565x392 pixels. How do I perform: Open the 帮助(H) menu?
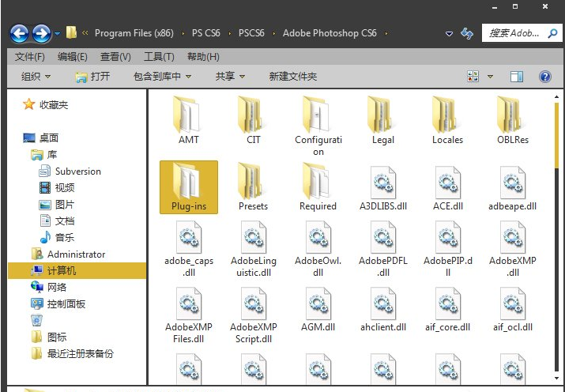click(x=203, y=57)
